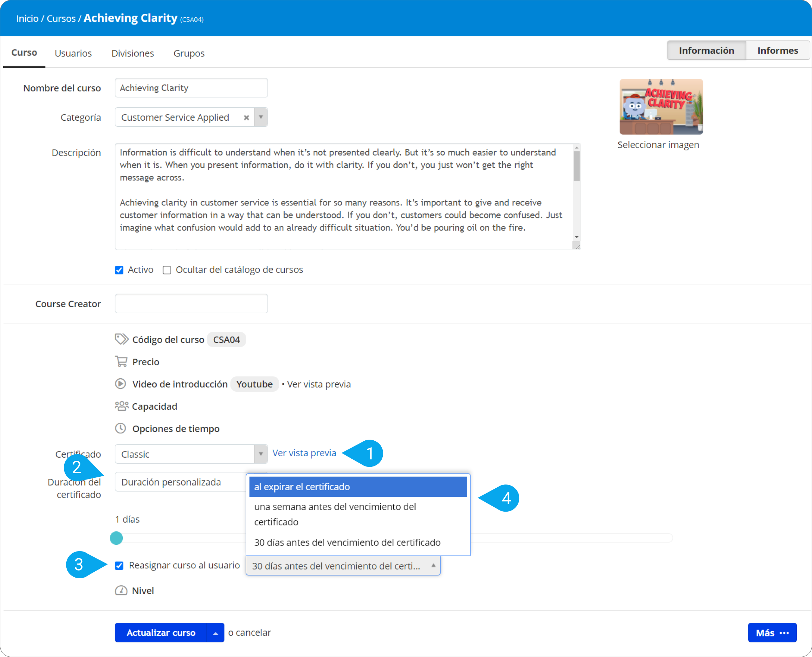The height and width of the screenshot is (657, 812).
Task: Click the Precio shopping cart icon
Action: [121, 361]
